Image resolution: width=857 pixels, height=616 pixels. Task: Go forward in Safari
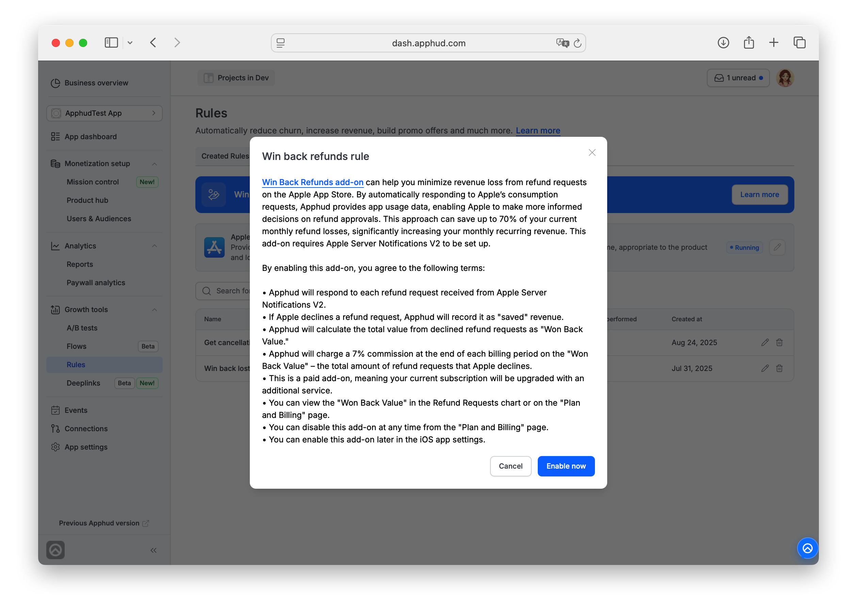pyautogui.click(x=177, y=43)
